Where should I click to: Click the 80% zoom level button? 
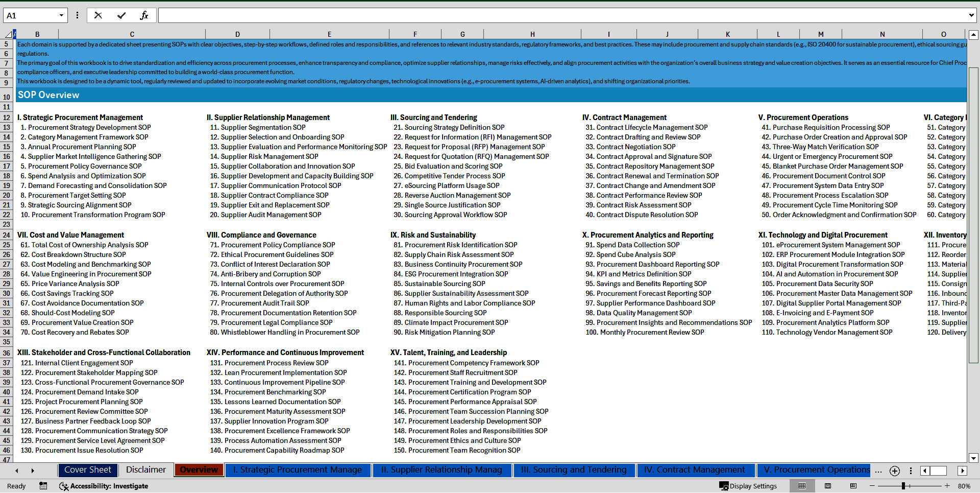[964, 486]
